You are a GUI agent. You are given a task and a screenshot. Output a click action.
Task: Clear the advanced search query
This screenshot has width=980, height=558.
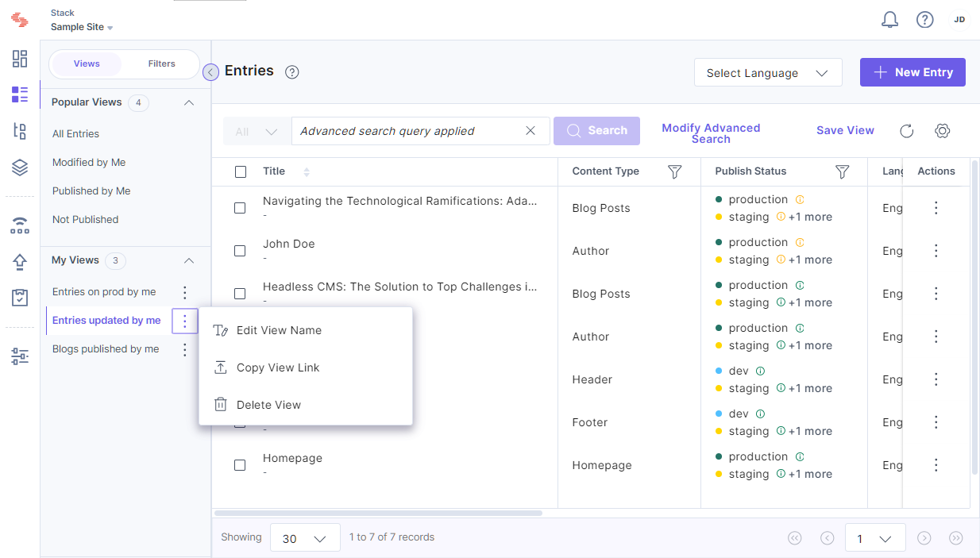coord(531,131)
